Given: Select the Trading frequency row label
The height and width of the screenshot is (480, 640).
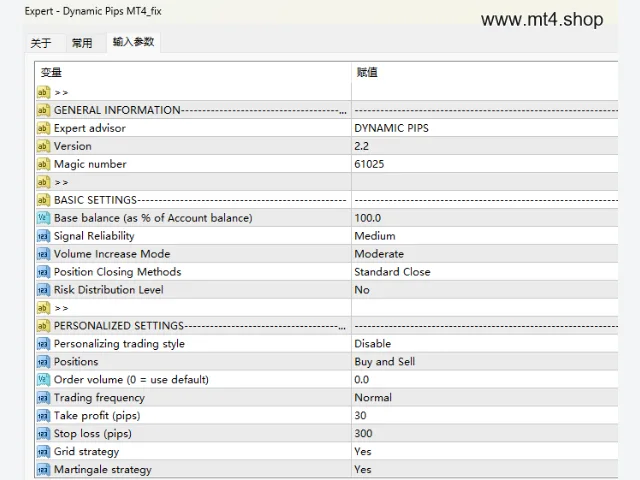Looking at the screenshot, I should pyautogui.click(x=99, y=398).
